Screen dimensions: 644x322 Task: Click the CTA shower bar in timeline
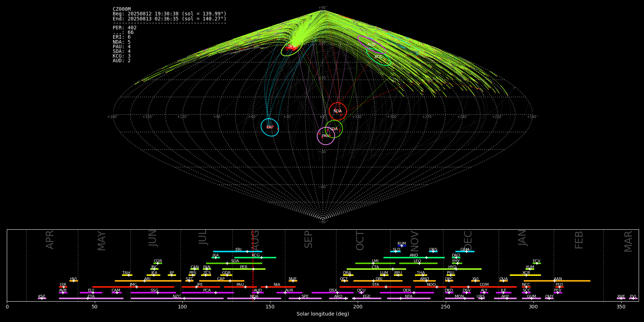(376, 269)
